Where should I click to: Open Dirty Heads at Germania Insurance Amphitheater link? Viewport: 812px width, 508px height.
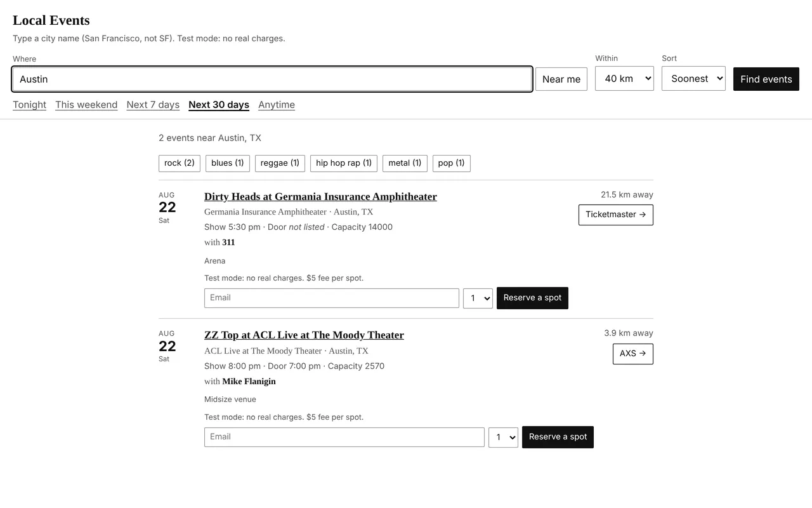[320, 197]
